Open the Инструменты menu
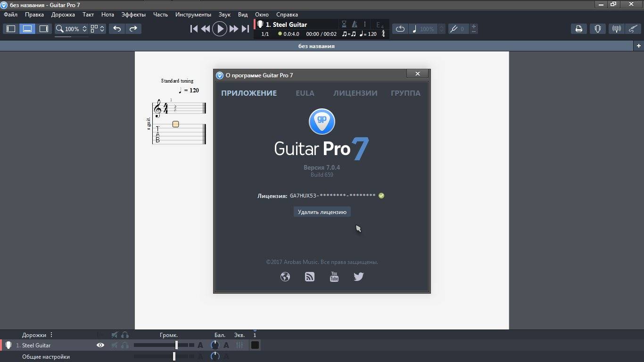The height and width of the screenshot is (362, 644). pyautogui.click(x=193, y=15)
